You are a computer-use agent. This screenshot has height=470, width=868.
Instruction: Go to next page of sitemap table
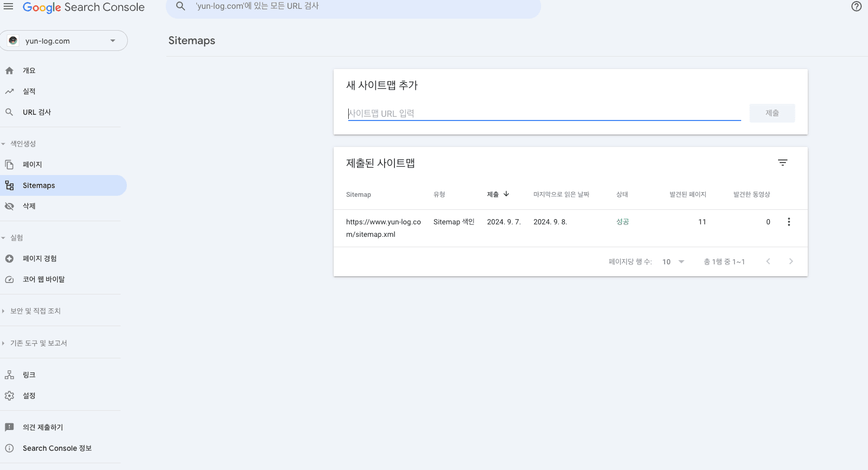point(791,261)
